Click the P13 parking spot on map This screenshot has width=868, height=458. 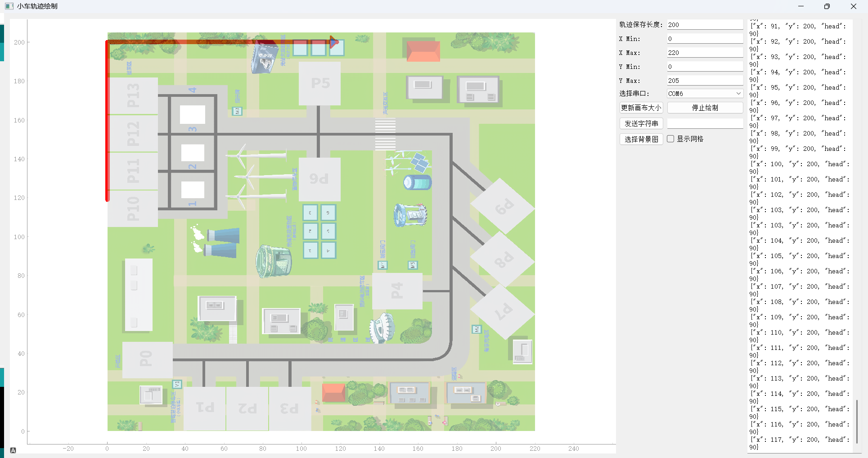point(133,95)
